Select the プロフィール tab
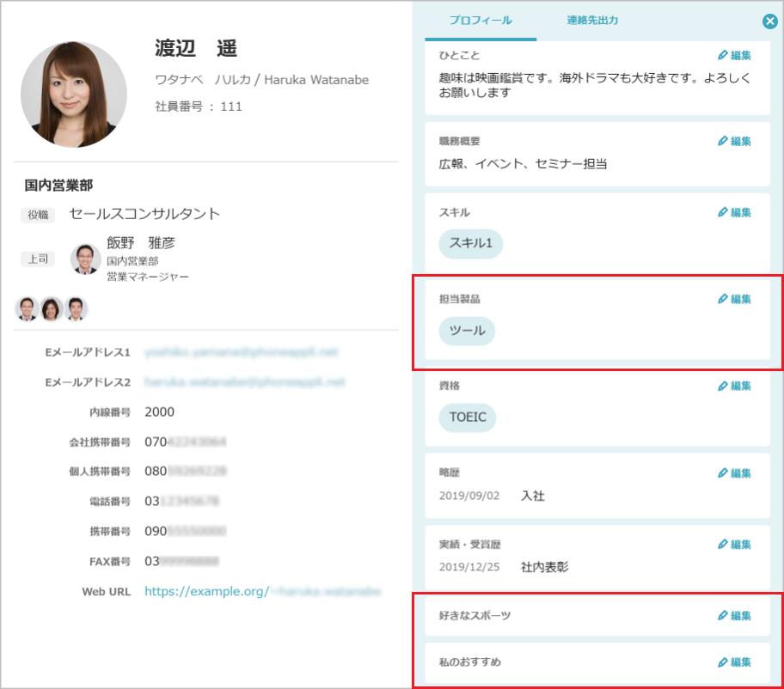Viewport: 784px width, 689px height. (479, 21)
